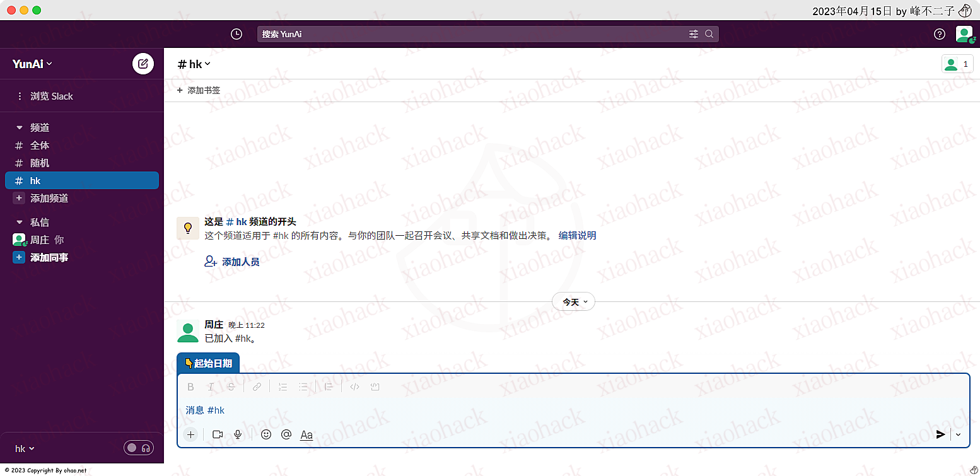Open the YunAi workspace menu

33,64
